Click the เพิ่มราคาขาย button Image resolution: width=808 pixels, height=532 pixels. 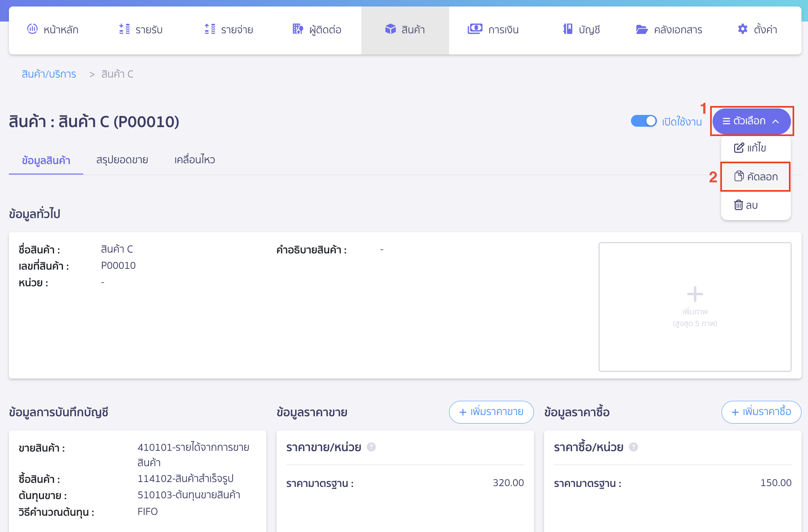pos(491,412)
